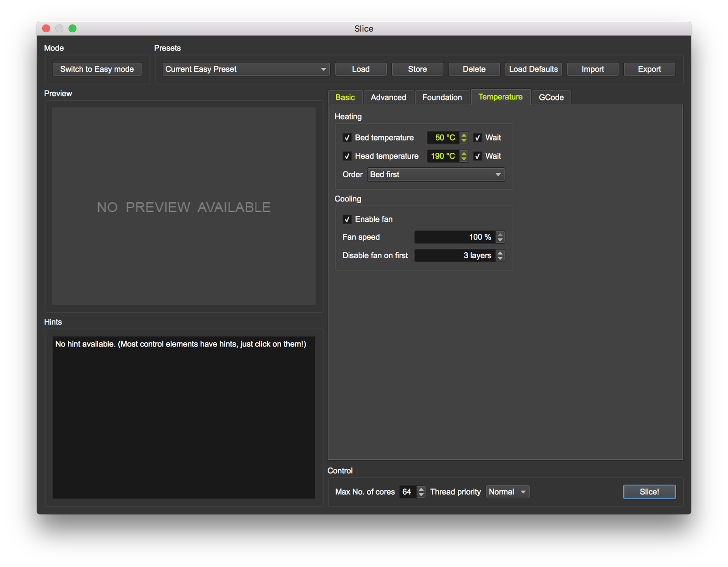Decrease disable-fan layers count
The height and width of the screenshot is (567, 728).
click(500, 259)
